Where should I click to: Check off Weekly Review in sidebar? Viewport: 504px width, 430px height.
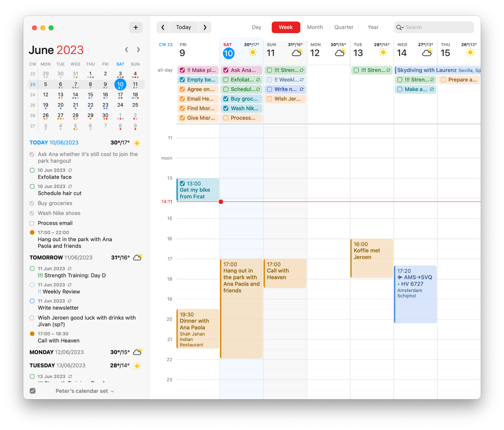point(32,285)
